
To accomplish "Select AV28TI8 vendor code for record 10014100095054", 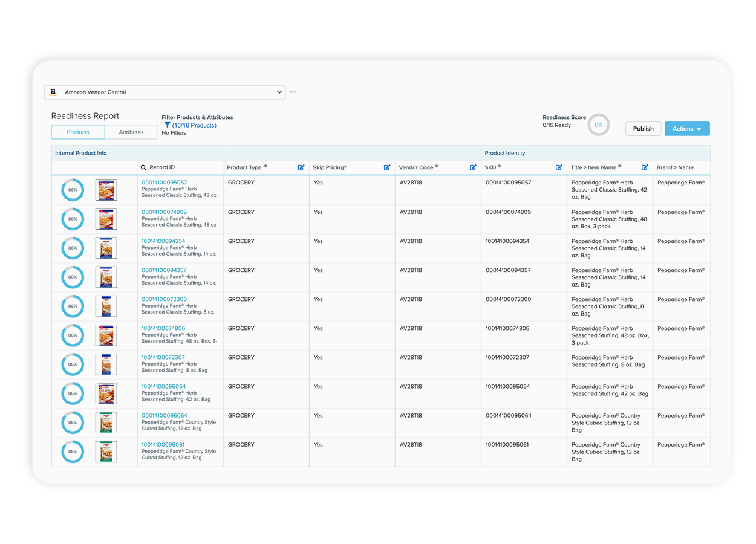I will [x=438, y=393].
